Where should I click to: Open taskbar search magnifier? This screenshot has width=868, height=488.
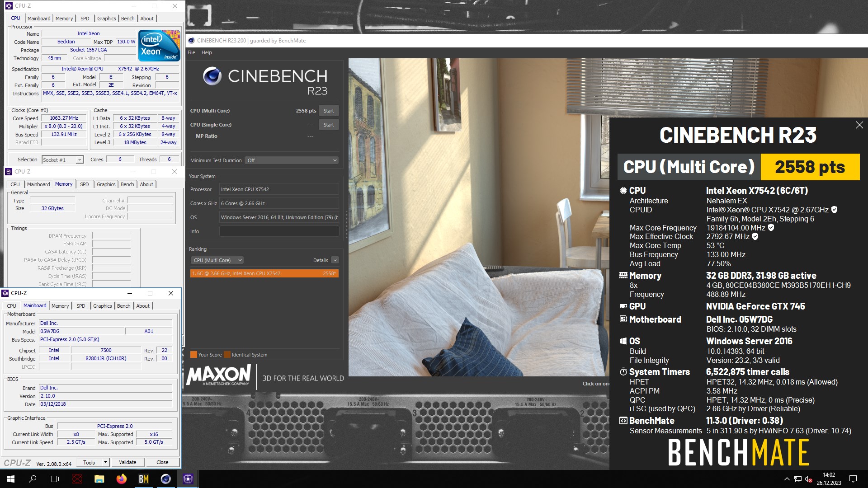[33, 479]
